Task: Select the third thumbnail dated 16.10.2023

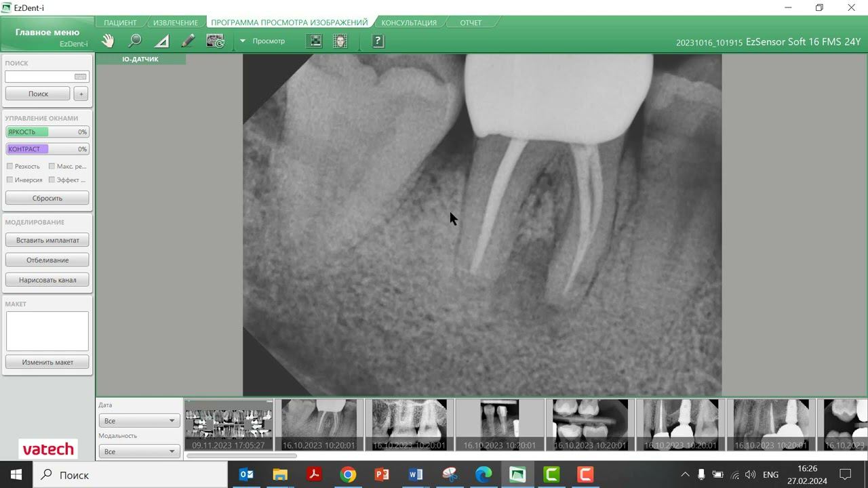Action: point(410,425)
